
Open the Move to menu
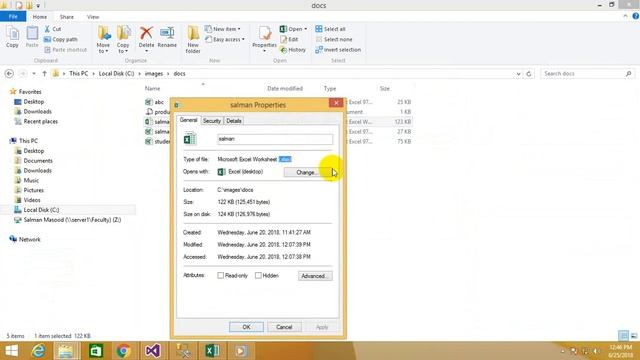click(103, 40)
